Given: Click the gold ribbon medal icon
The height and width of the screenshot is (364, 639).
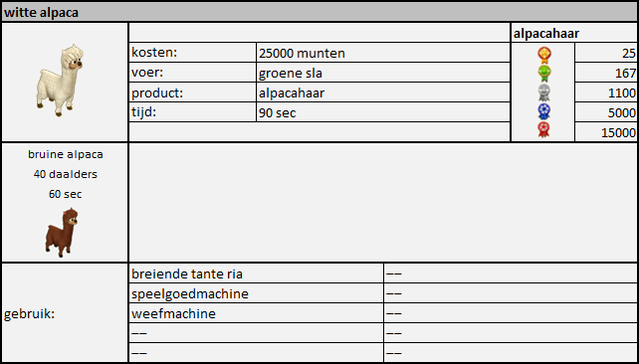Looking at the screenshot, I should (x=544, y=55).
